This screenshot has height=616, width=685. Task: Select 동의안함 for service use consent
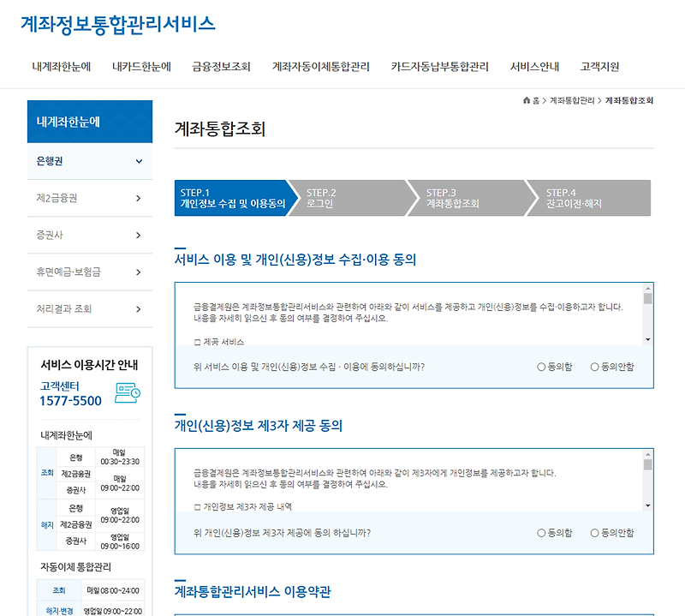click(594, 367)
